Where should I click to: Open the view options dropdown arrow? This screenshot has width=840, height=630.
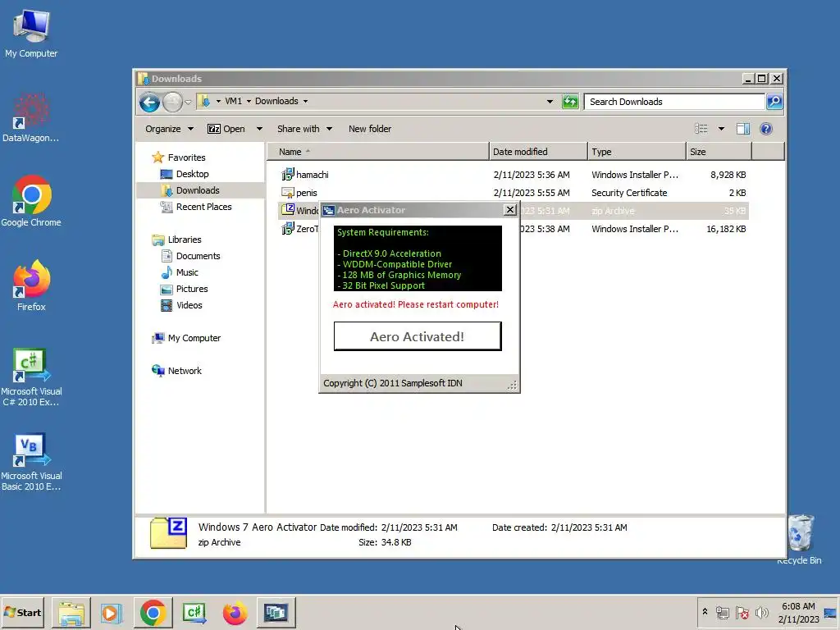[721, 129]
